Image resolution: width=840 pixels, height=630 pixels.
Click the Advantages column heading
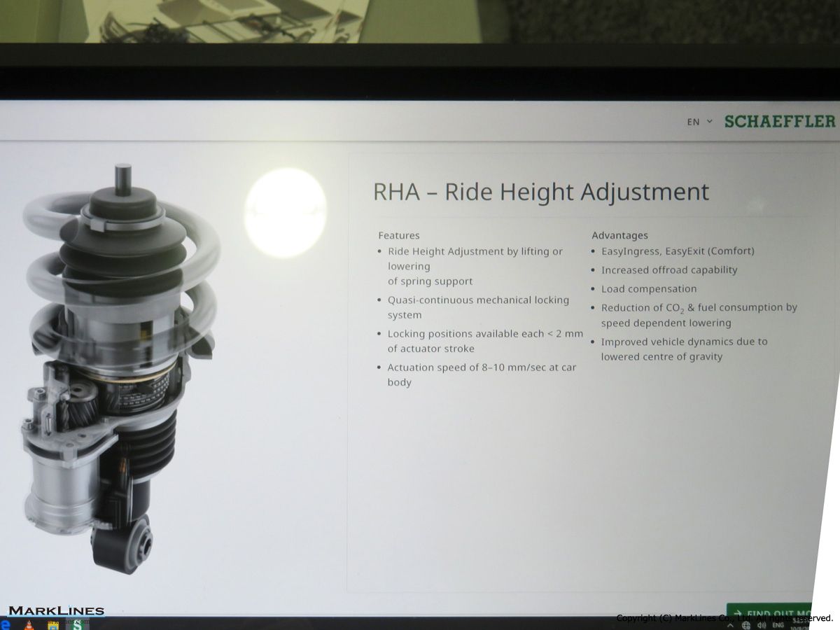(x=620, y=236)
